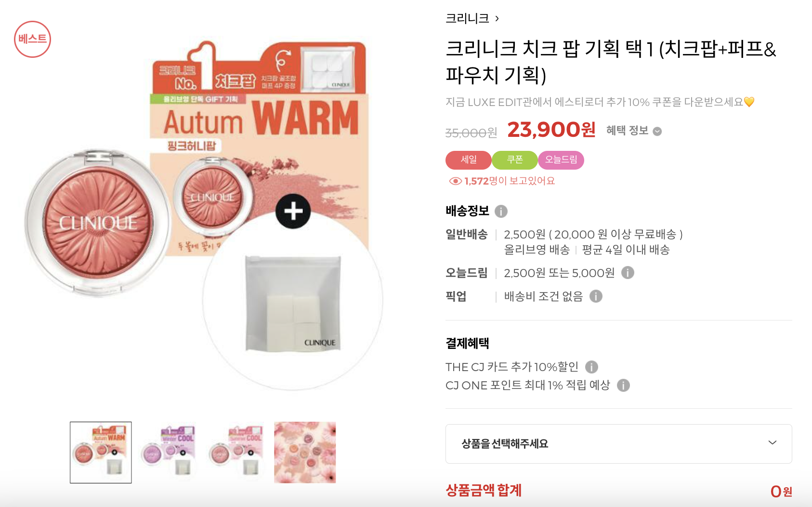Select the Winter COOL purple thumbnail
812x507 pixels.
click(x=169, y=453)
